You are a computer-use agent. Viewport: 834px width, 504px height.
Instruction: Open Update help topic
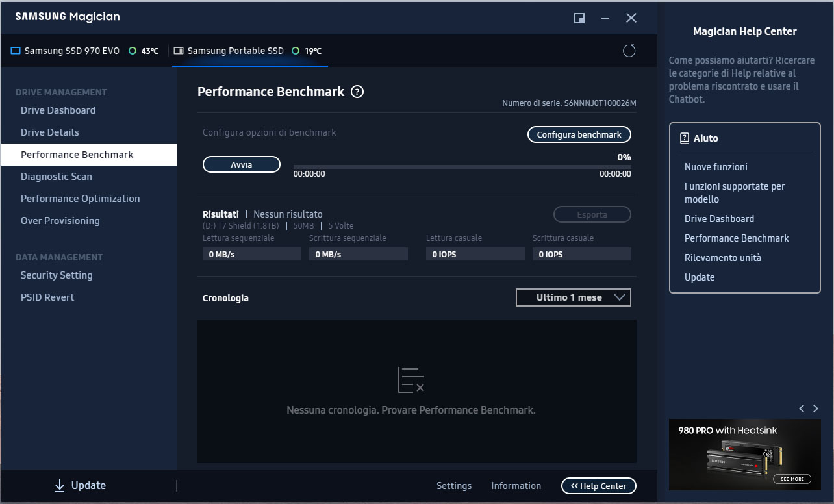700,277
